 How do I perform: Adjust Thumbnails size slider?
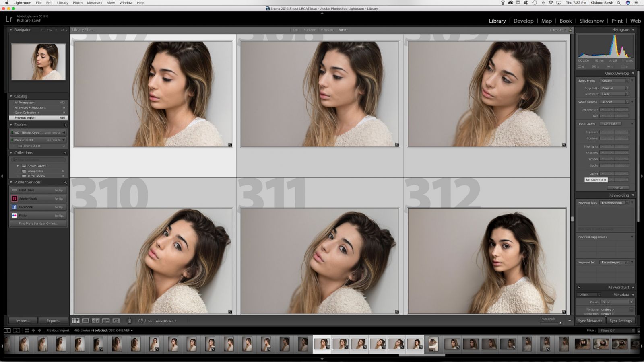[x=560, y=323]
